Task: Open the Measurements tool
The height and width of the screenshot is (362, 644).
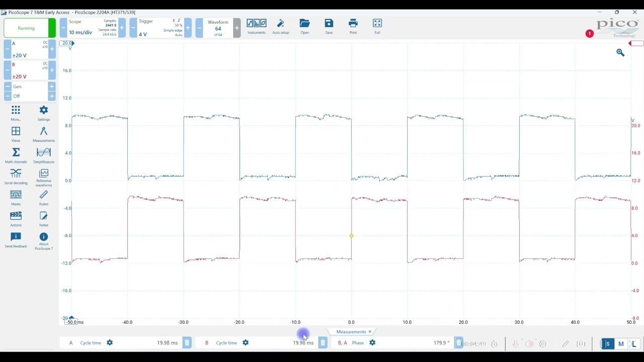Action: (x=44, y=134)
